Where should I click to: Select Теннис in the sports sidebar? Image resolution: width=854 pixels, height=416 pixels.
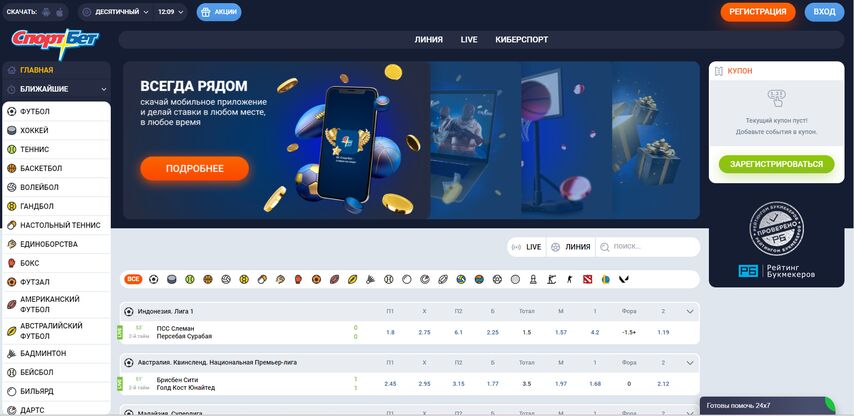pos(35,149)
